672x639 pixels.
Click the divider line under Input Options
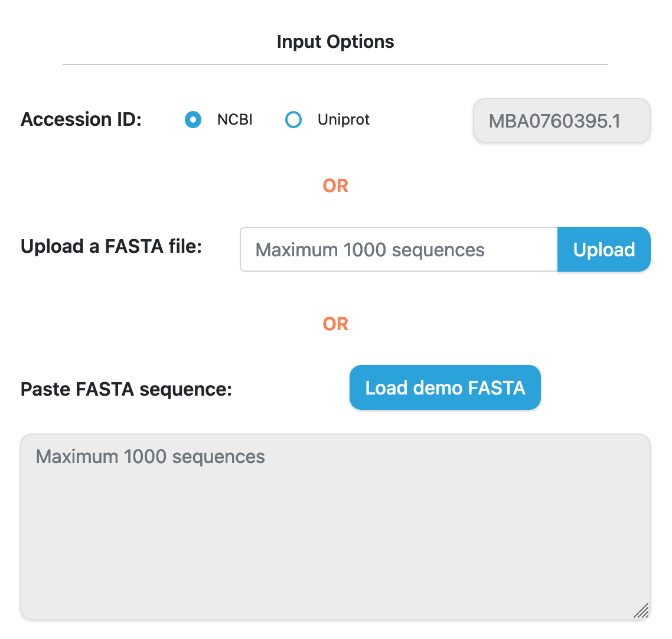click(x=335, y=64)
